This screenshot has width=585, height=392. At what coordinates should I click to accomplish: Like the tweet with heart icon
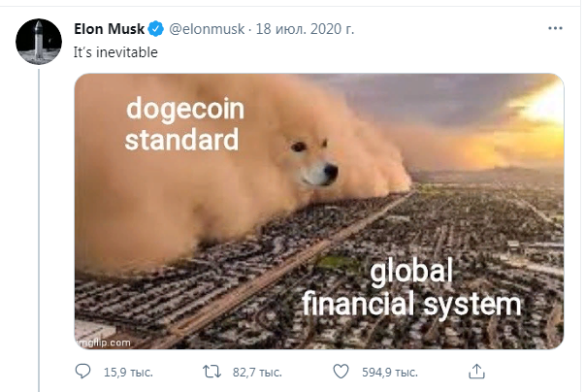(x=341, y=372)
